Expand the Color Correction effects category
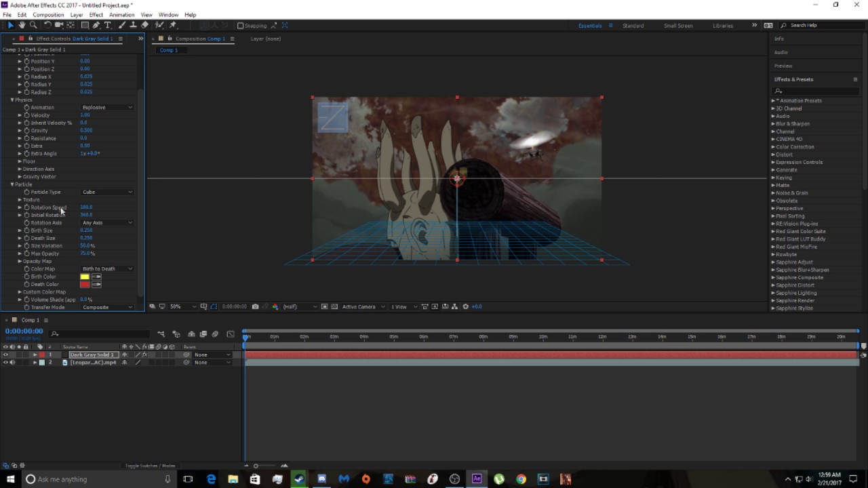 pos(772,147)
